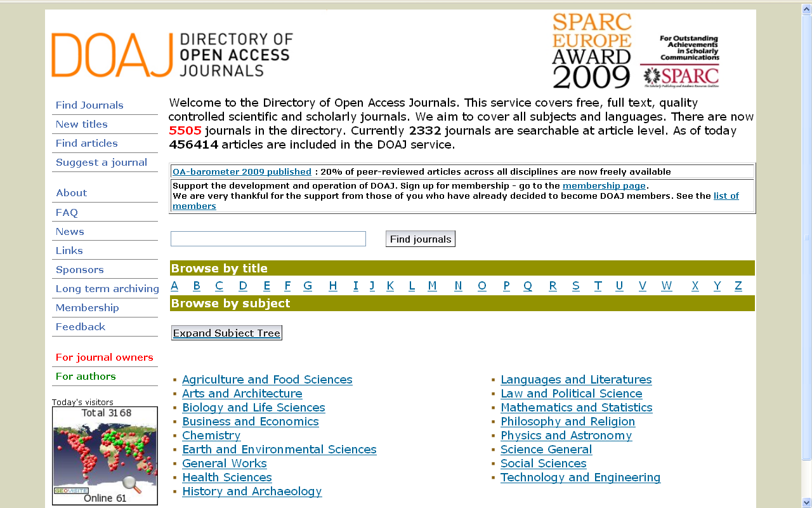This screenshot has width=812, height=508.
Task: Open Technology and Engineering subject
Action: coord(580,478)
